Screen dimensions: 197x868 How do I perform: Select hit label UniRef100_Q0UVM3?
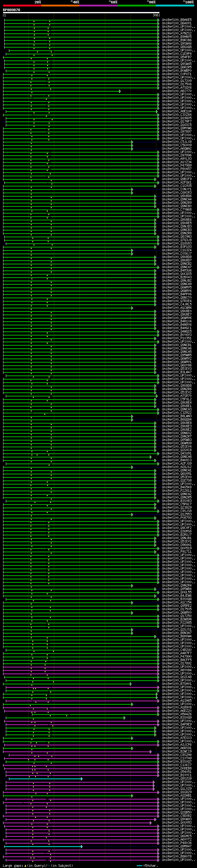coord(177,822)
